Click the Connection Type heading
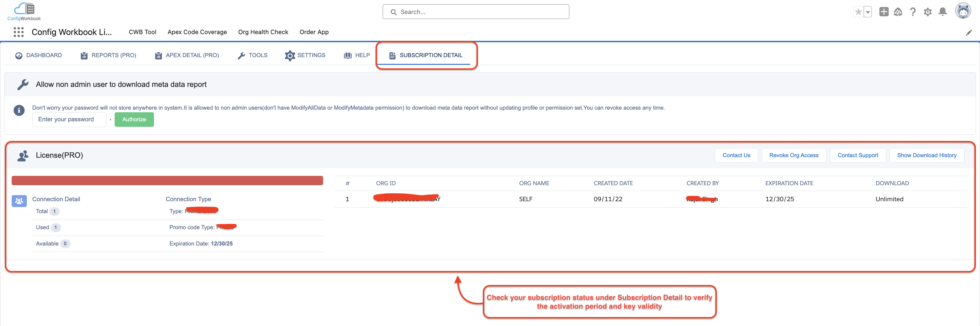 tap(188, 199)
